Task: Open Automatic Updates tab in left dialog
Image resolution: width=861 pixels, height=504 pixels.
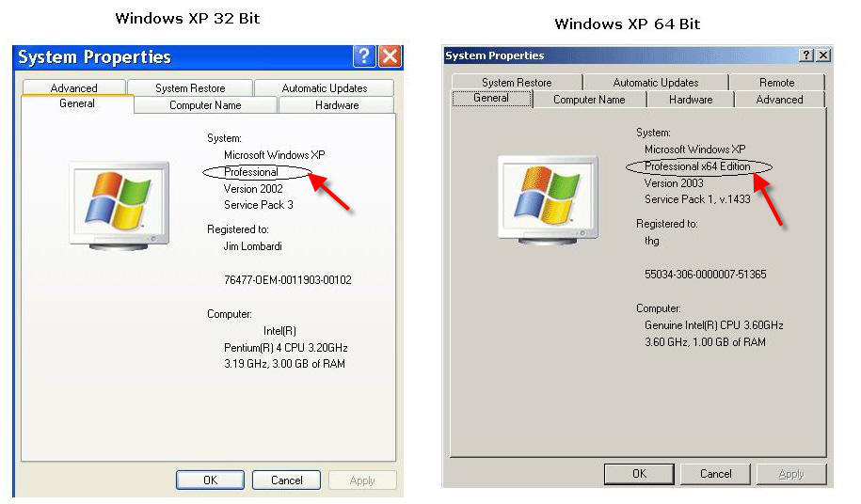Action: [324, 87]
